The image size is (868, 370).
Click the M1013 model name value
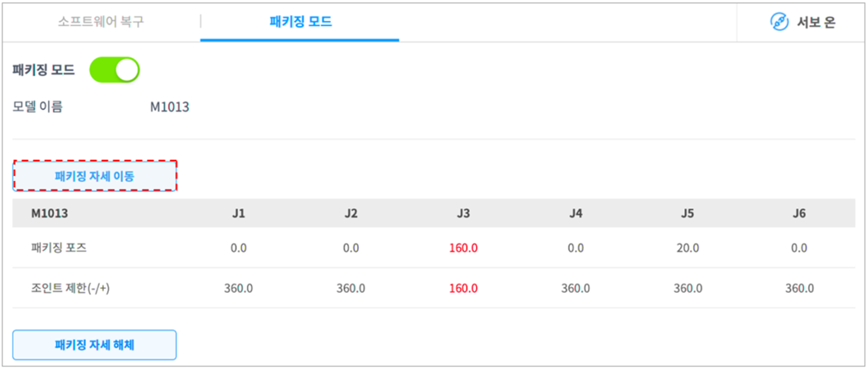(x=170, y=107)
